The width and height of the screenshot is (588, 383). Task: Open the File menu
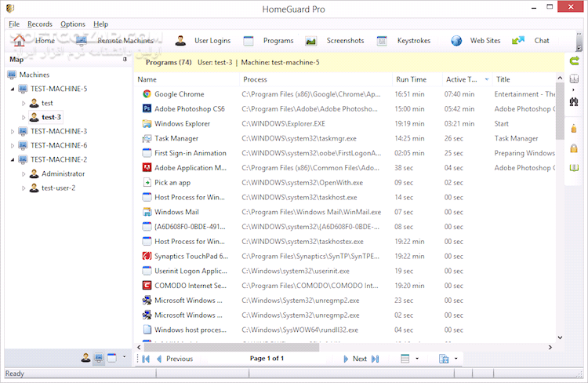coord(14,24)
